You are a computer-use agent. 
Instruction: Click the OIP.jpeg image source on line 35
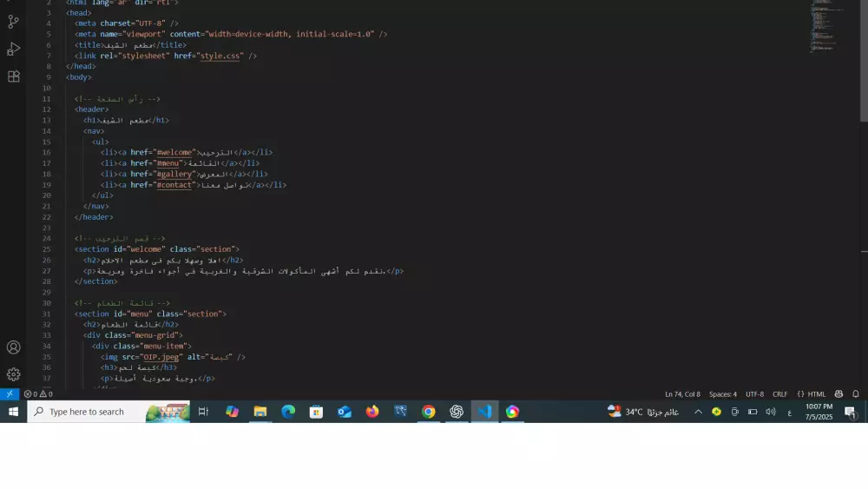[161, 357]
